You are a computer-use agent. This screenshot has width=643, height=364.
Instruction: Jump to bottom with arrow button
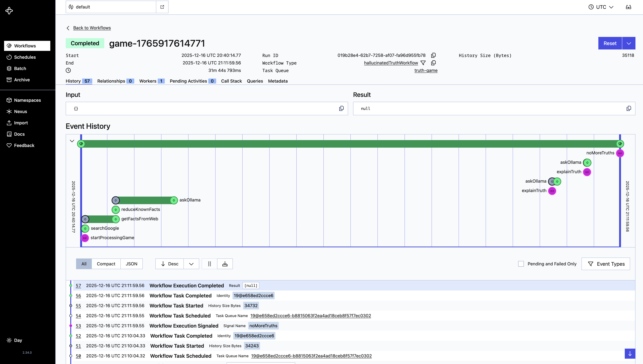pos(630,354)
